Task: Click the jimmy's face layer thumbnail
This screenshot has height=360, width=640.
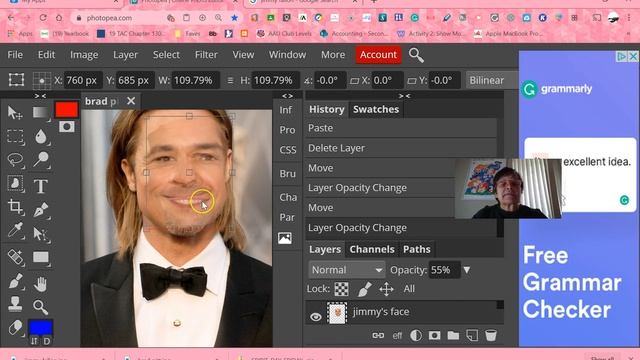Action: 337,313
